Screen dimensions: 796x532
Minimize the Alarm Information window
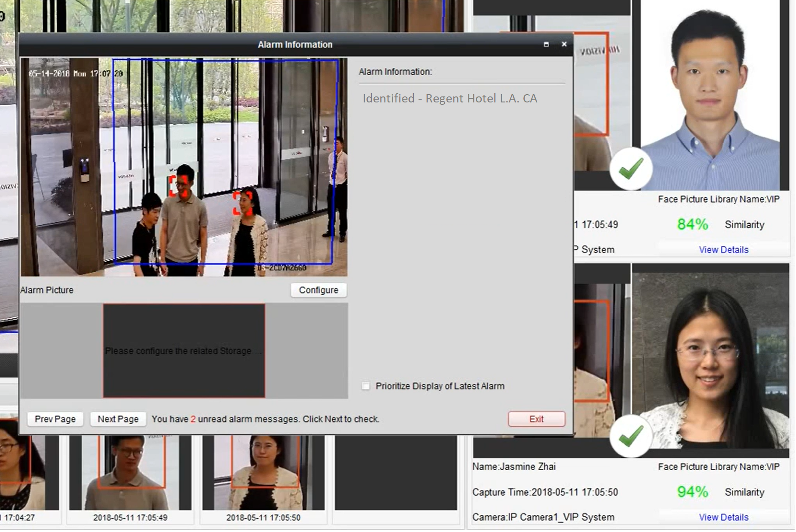[546, 44]
